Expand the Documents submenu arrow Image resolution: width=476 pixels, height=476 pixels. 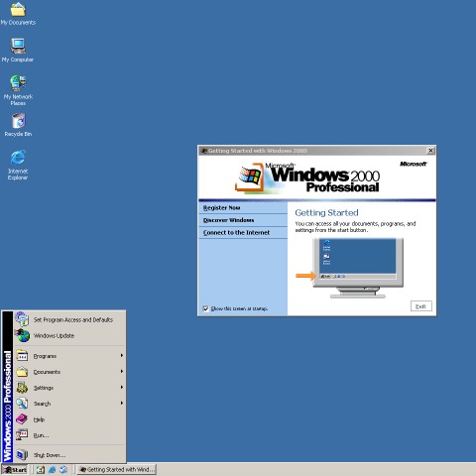click(122, 372)
